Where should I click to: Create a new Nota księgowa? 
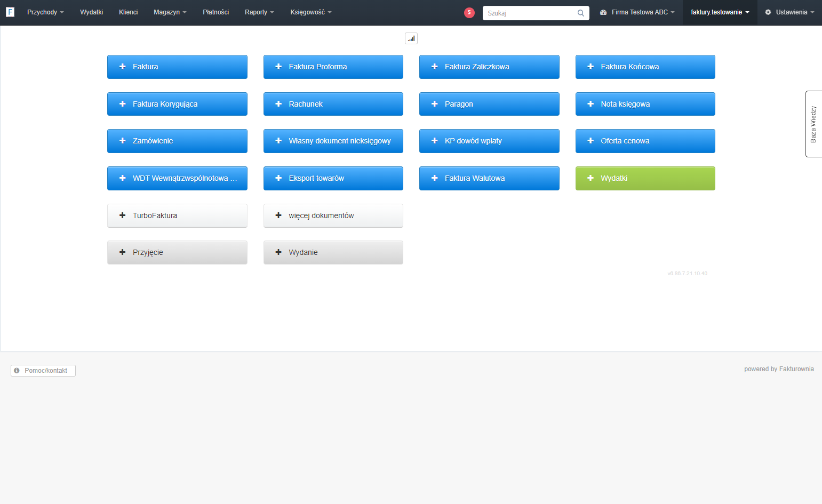coord(645,104)
